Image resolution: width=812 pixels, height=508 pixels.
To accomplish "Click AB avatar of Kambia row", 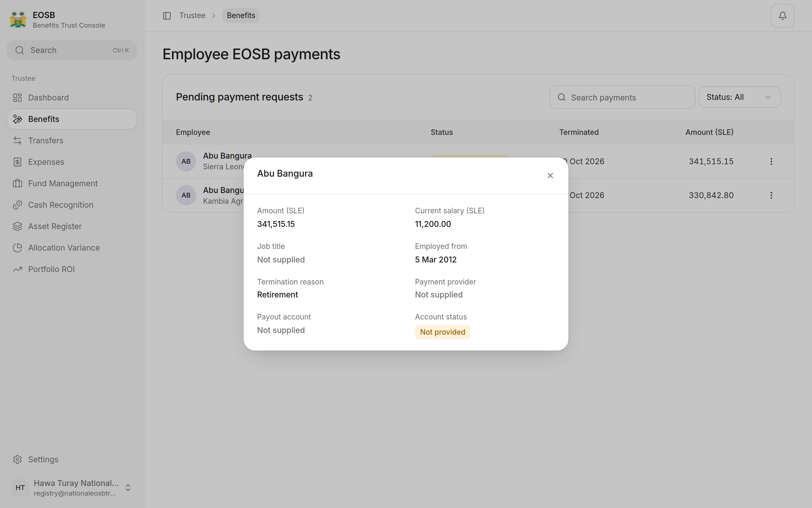I will (x=186, y=196).
